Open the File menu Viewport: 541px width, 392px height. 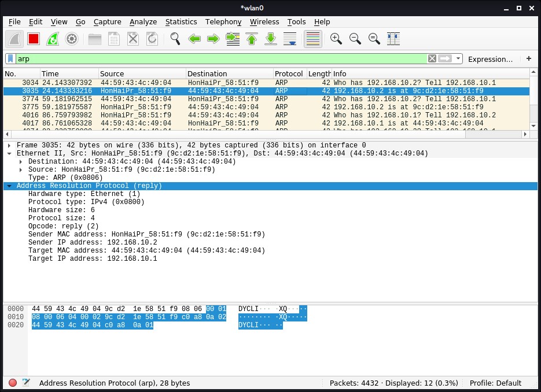point(14,22)
